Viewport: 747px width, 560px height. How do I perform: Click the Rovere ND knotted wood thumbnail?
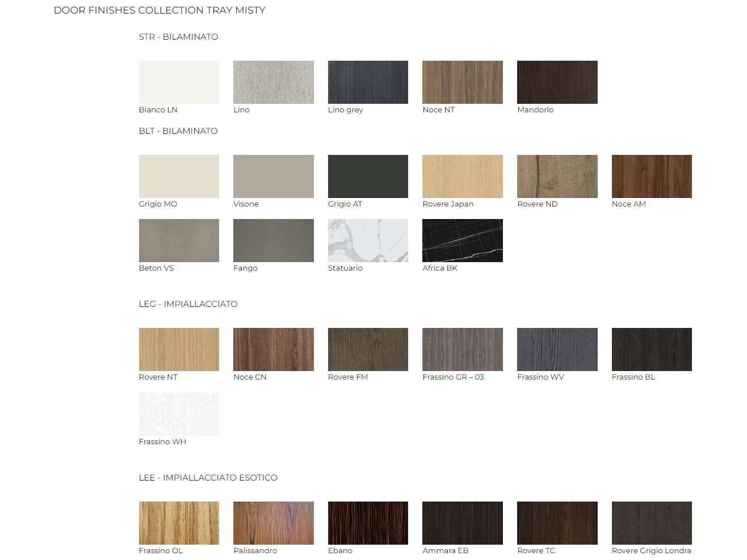click(x=557, y=176)
